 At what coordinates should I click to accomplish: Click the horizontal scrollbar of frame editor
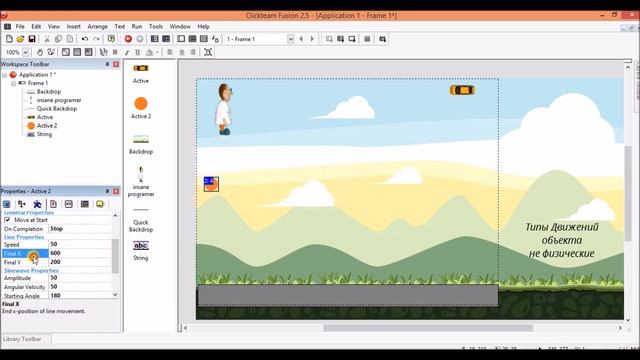click(x=428, y=328)
